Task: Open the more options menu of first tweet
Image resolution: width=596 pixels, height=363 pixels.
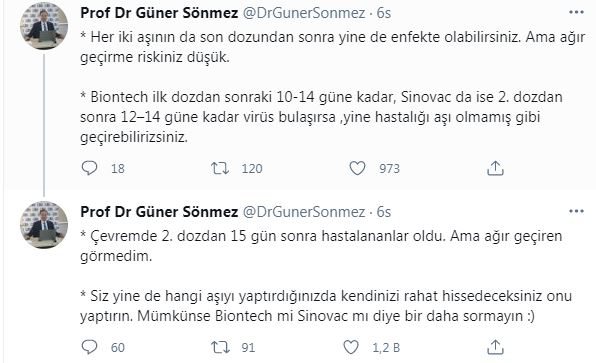Action: click(576, 13)
